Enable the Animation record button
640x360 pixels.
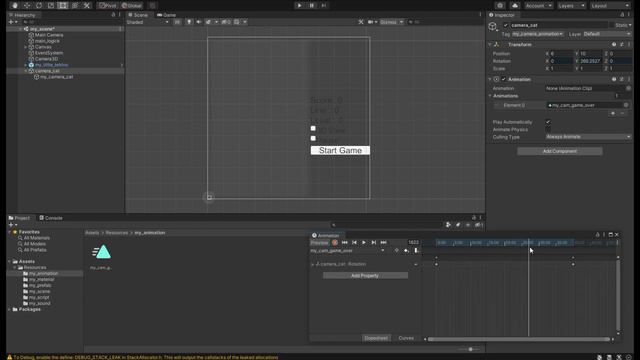point(335,242)
